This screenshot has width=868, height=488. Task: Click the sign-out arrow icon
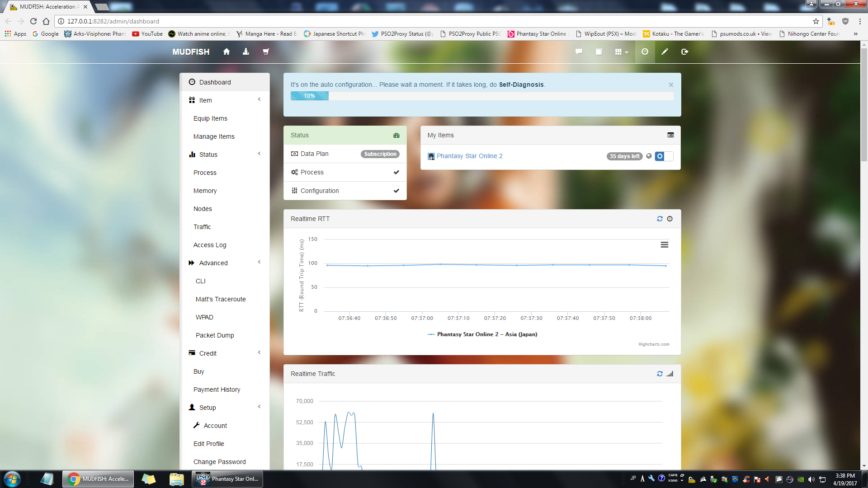tap(684, 52)
